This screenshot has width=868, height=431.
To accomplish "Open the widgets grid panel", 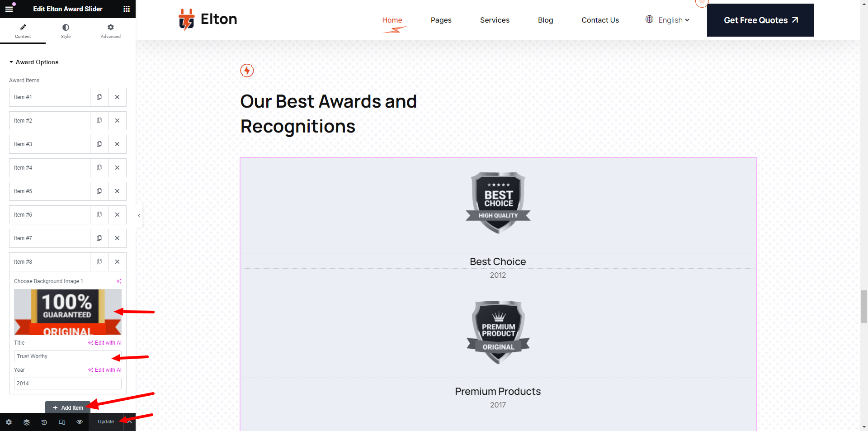I will tap(127, 9).
